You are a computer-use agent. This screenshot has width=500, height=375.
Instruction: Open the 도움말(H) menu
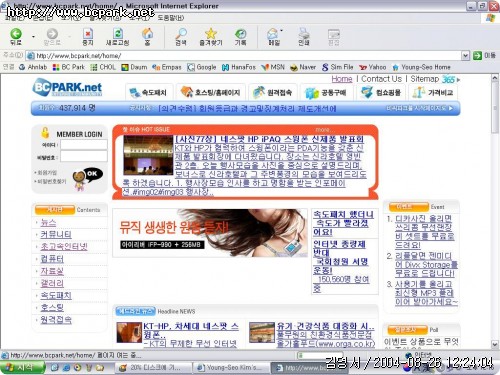pos(170,17)
